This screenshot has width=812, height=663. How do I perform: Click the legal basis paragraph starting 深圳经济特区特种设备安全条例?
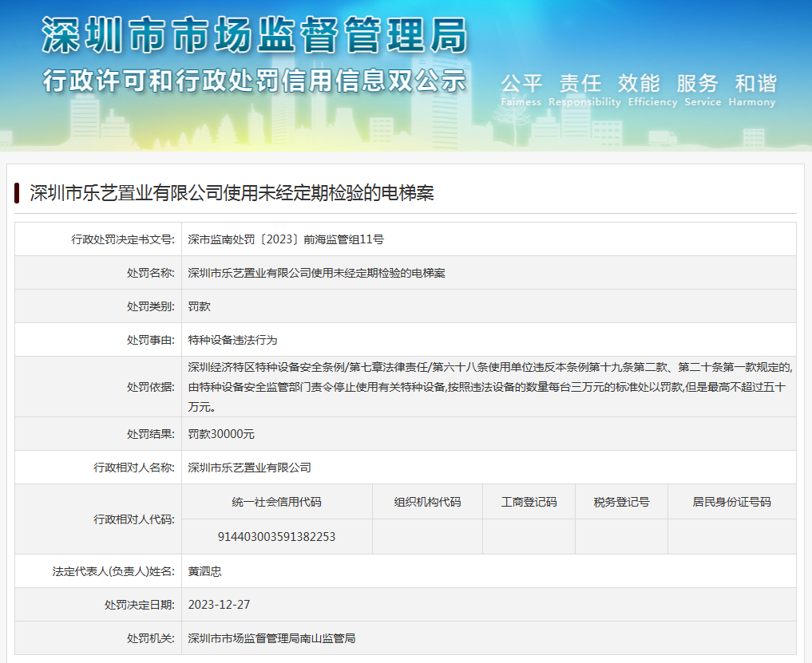pyautogui.click(x=490, y=387)
